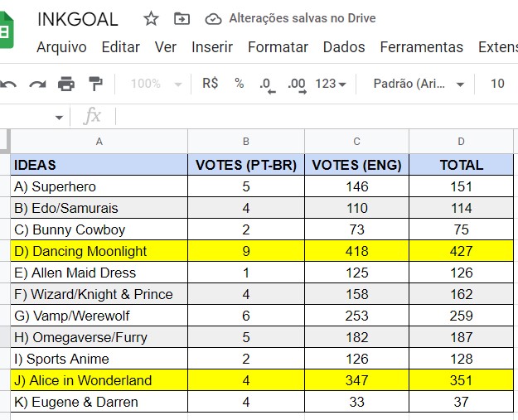The height and width of the screenshot is (420, 518).
Task: Select the paint format tool
Action: click(x=95, y=84)
